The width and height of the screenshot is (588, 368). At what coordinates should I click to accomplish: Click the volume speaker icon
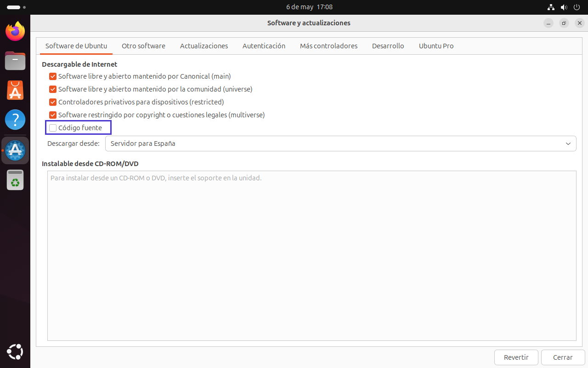click(564, 7)
